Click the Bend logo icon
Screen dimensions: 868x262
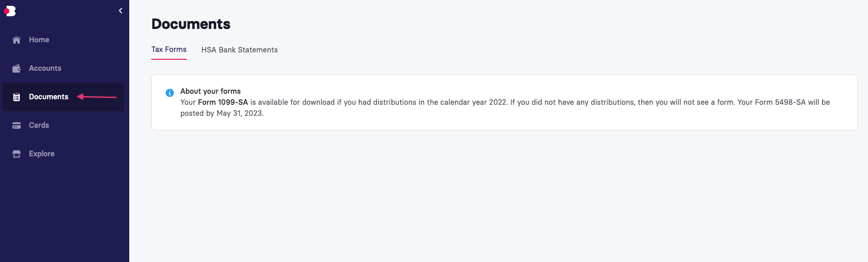pyautogui.click(x=10, y=11)
